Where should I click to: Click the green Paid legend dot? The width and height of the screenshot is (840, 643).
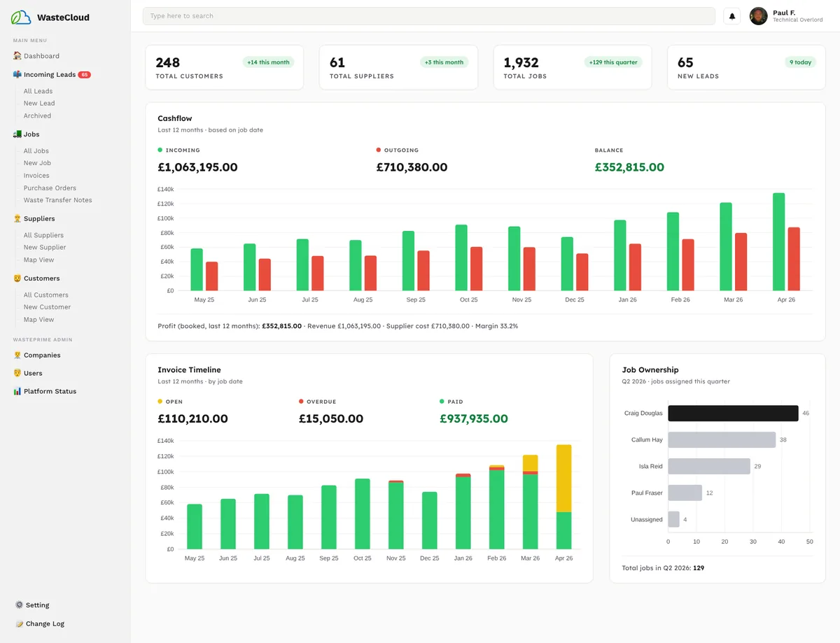[442, 402]
